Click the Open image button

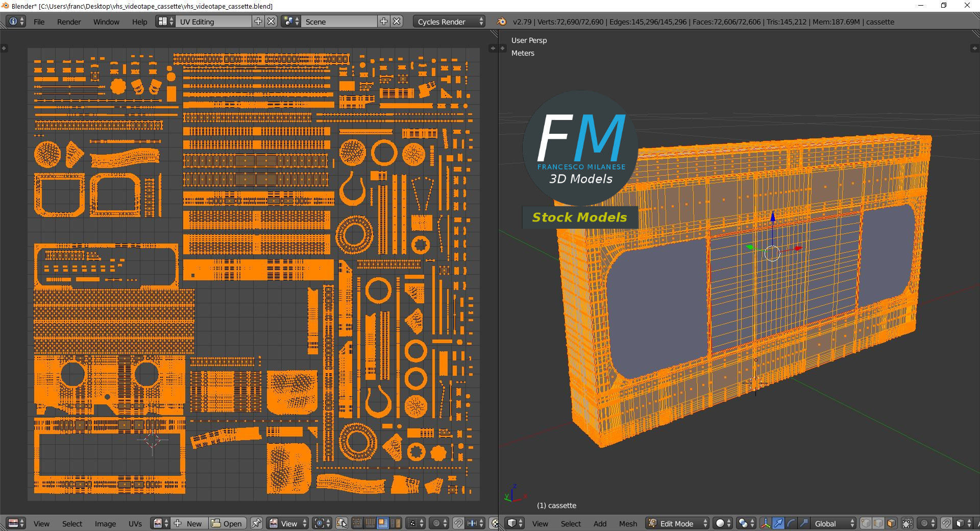tap(228, 523)
